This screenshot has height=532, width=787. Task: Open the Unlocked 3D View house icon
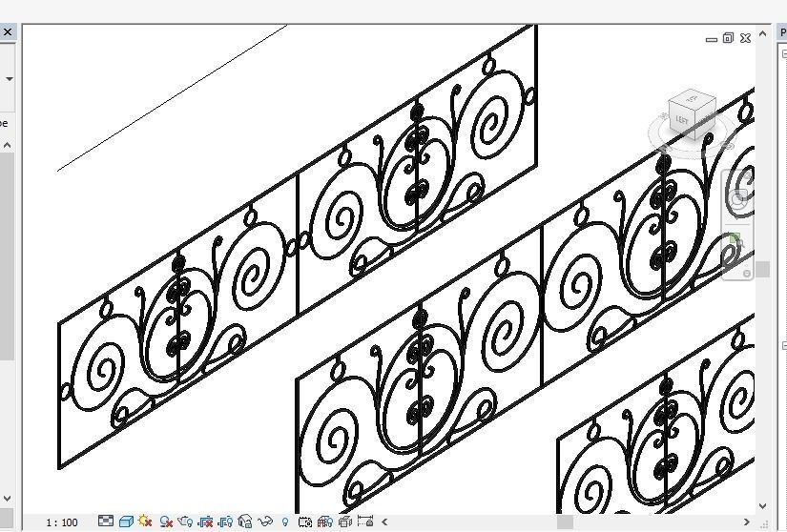pyautogui.click(x=245, y=522)
